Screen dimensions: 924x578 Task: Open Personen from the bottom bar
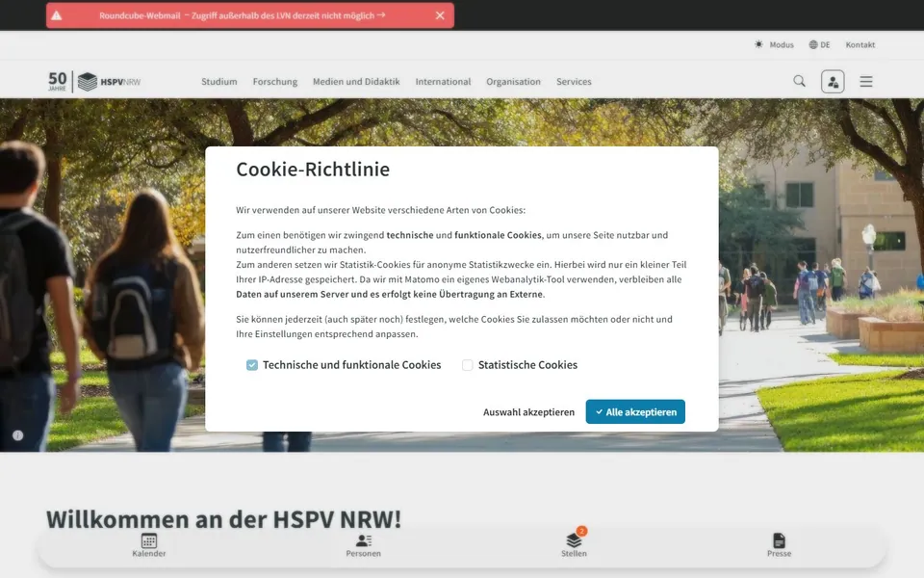(364, 545)
